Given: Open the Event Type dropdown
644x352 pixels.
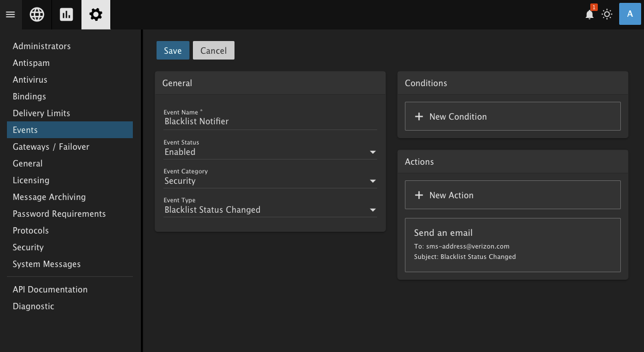Looking at the screenshot, I should [373, 210].
